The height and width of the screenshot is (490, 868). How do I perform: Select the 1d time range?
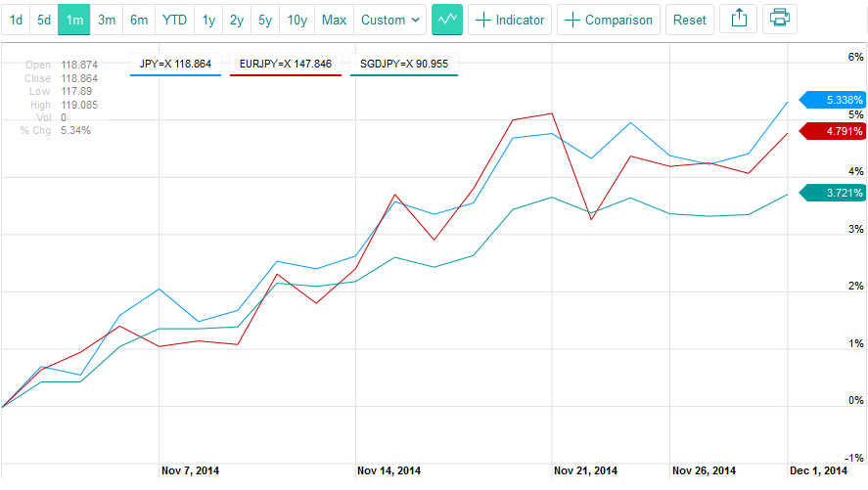(x=16, y=20)
